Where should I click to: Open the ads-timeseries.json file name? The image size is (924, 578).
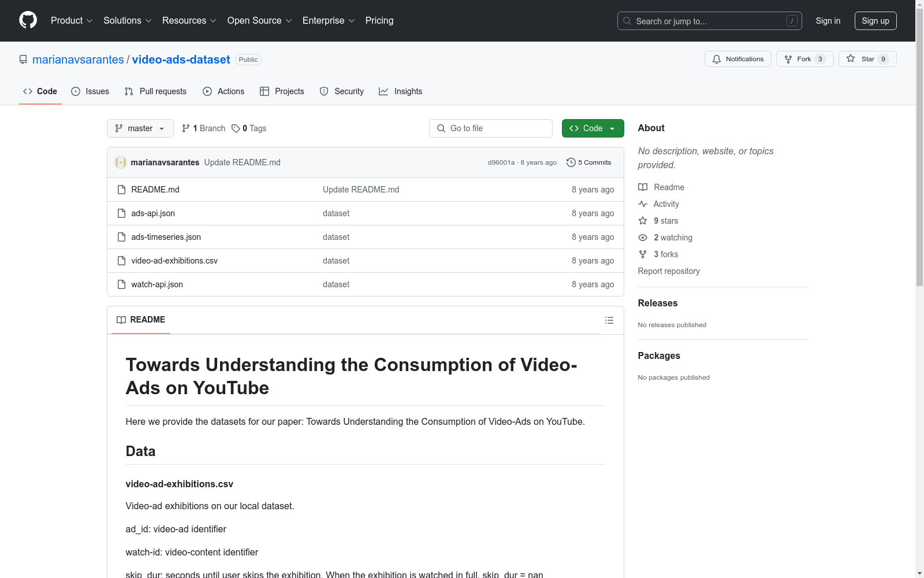pyautogui.click(x=166, y=237)
